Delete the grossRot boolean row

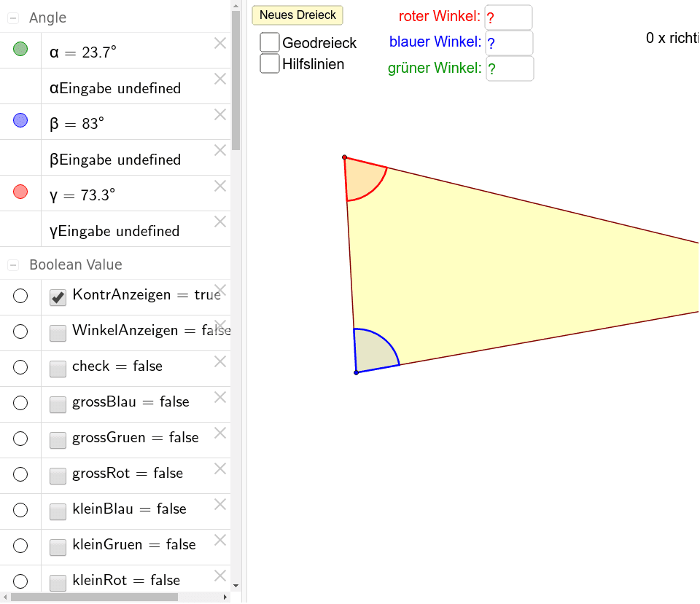220,468
